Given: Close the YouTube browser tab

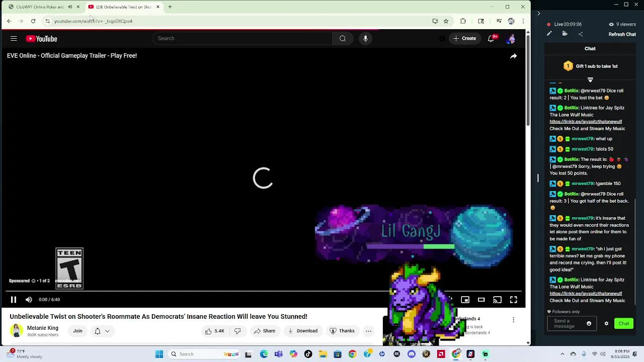Looking at the screenshot, I should (158, 7).
